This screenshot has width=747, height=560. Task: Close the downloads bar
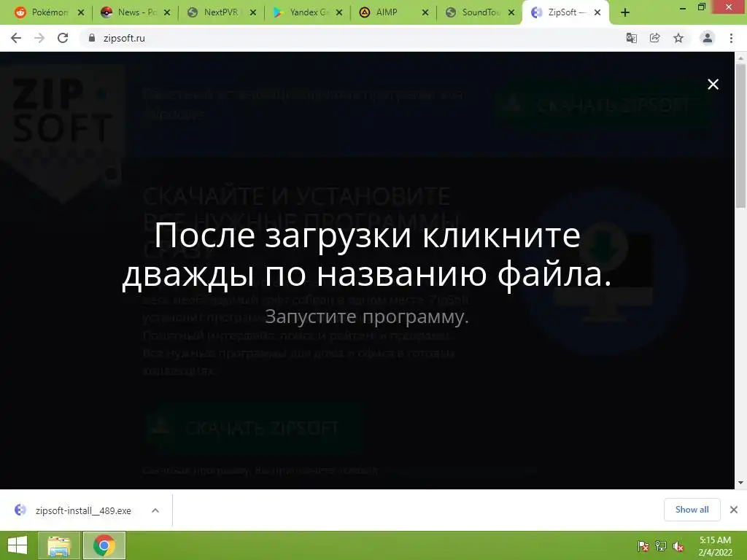[734, 510]
